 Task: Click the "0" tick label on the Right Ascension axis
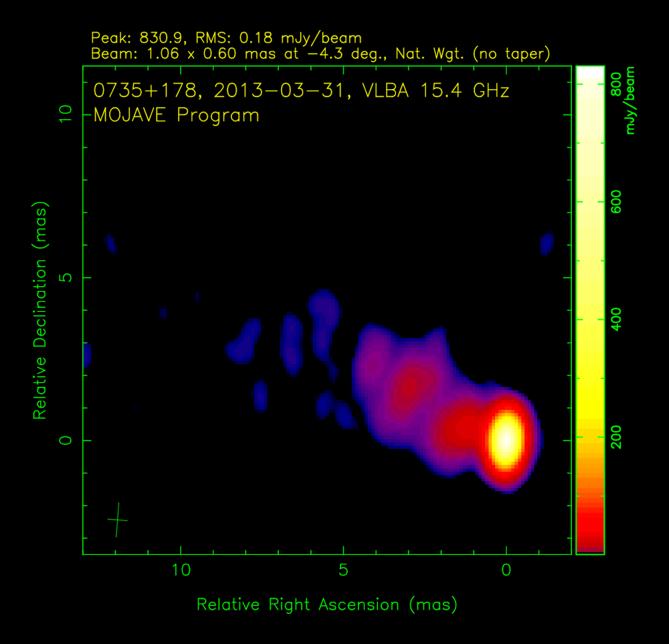506,570
